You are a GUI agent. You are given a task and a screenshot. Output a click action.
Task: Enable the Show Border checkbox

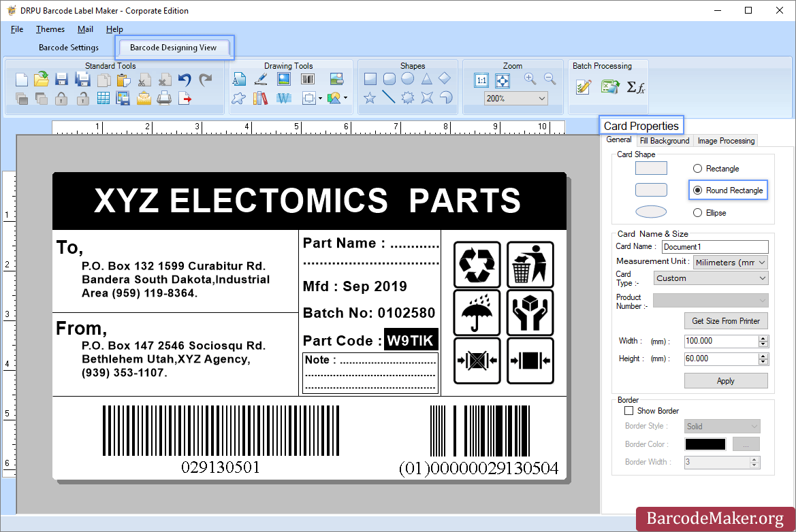[629, 411]
